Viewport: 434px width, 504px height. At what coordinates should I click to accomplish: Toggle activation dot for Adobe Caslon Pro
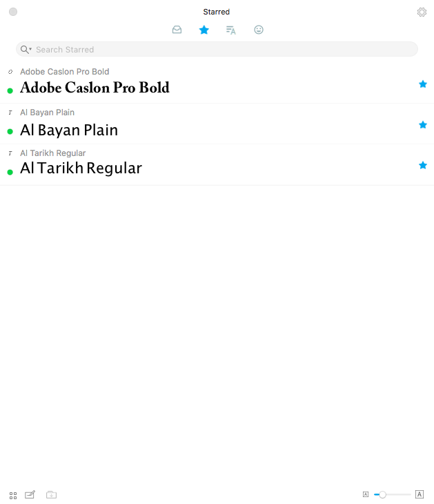pos(10,91)
